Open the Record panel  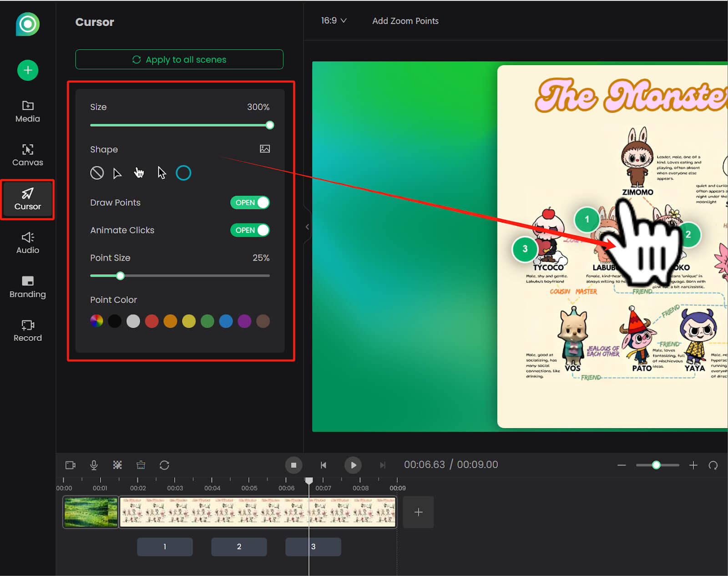(28, 331)
